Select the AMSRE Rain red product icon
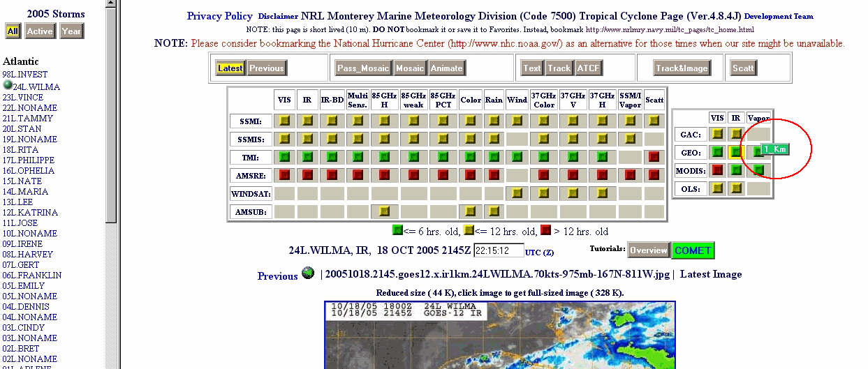Screen dimensions: 868x369 pos(494,174)
